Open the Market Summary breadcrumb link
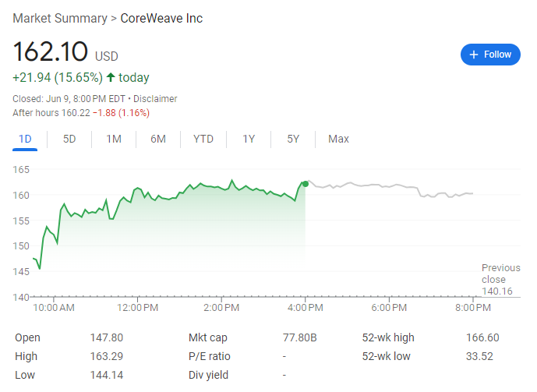Screen dimensions: 537x392 click(60, 19)
